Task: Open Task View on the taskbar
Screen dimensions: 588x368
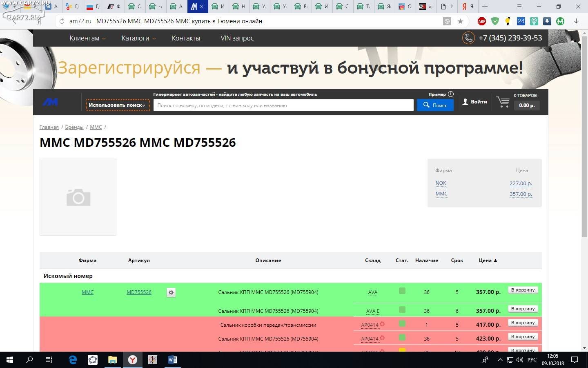Action: coord(49,360)
